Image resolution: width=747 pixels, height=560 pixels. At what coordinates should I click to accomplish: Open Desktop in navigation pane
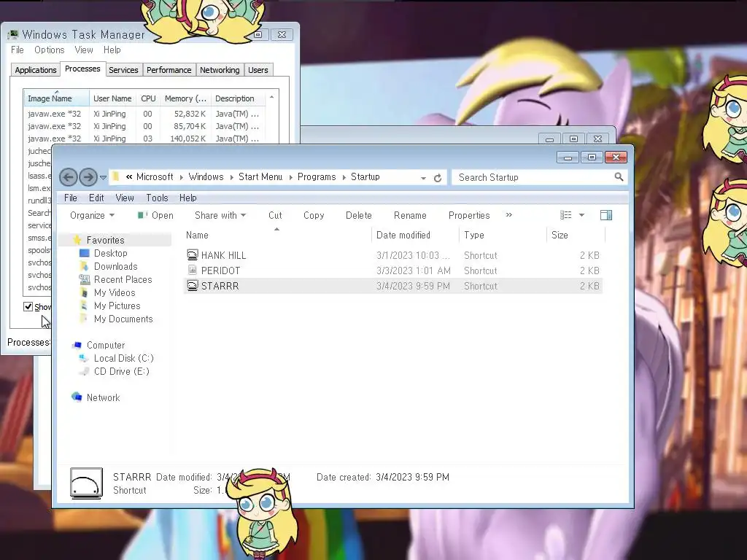point(111,253)
